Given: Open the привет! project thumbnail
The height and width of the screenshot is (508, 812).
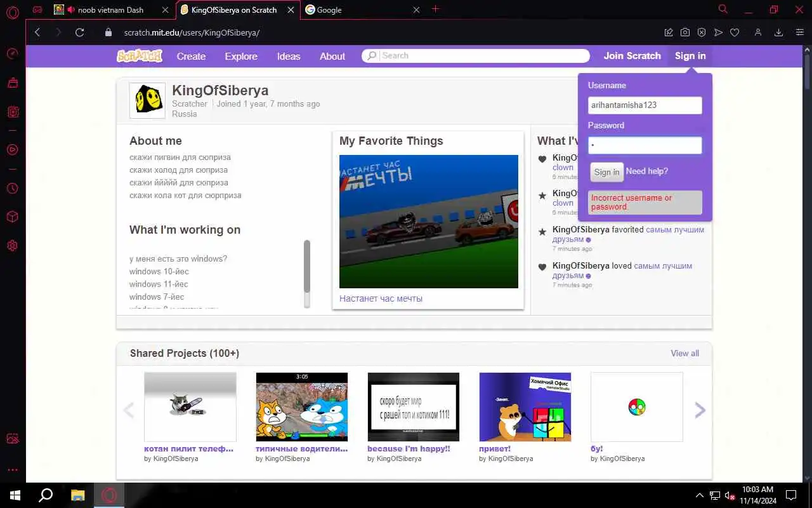Looking at the screenshot, I should pyautogui.click(x=525, y=407).
